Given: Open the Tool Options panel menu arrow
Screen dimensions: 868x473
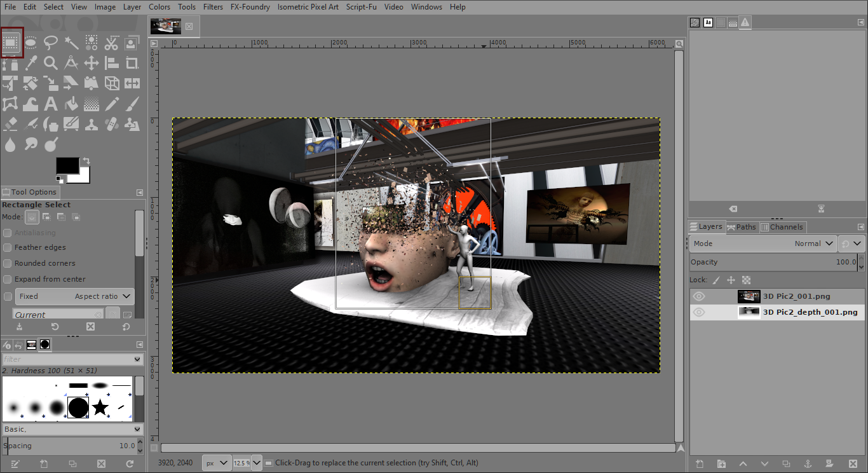Looking at the screenshot, I should (x=140, y=192).
